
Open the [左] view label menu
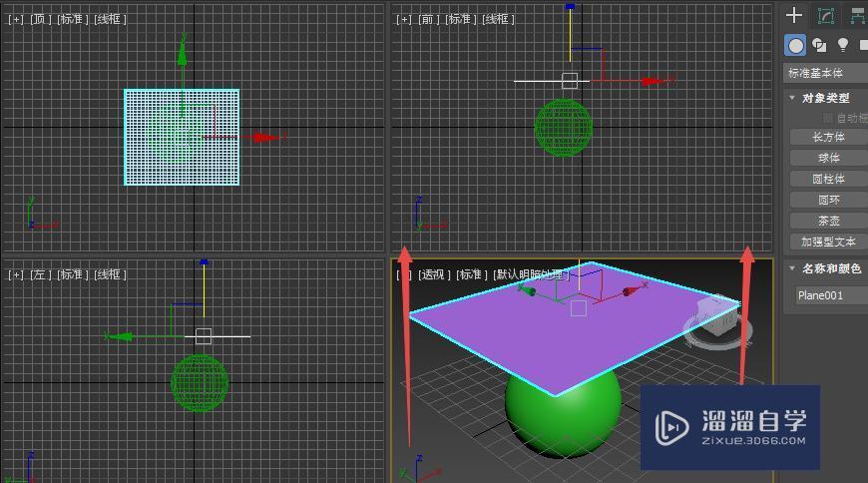coord(41,274)
